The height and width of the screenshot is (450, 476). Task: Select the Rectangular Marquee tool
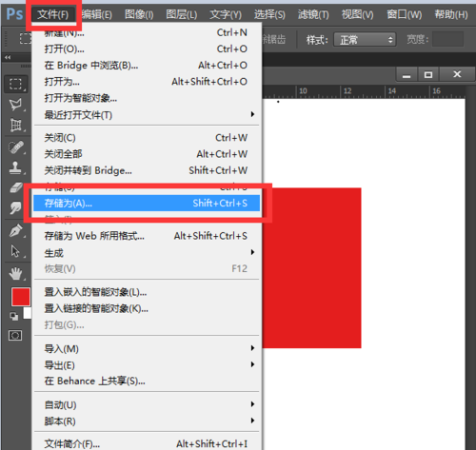[x=15, y=84]
